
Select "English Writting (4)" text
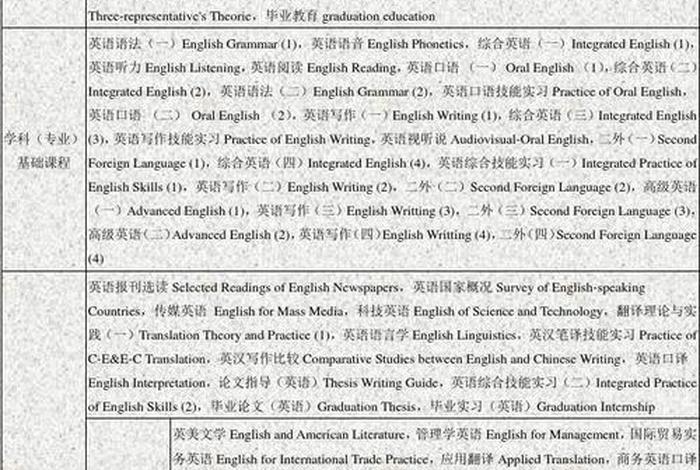click(x=437, y=235)
